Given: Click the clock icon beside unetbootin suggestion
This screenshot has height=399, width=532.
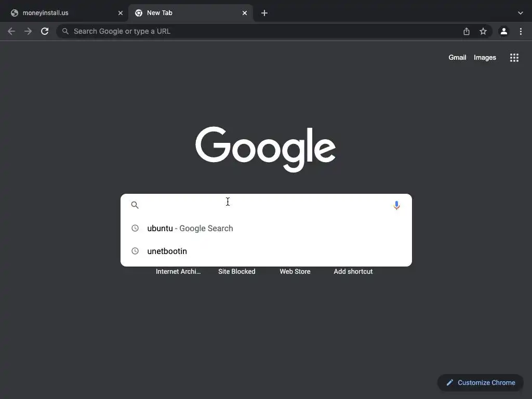Looking at the screenshot, I should tap(135, 251).
